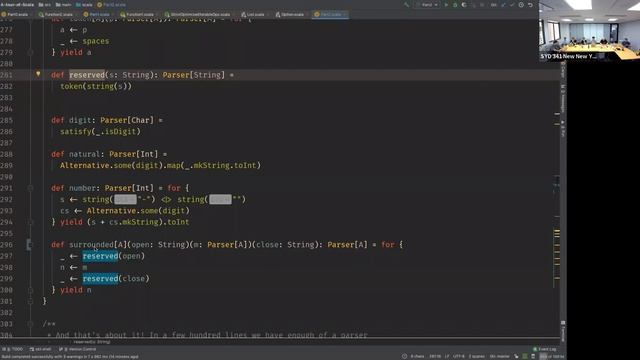Screen dimensions: 640x360
Task: Open the 2 spaces indent settings
Action: pos(476,356)
